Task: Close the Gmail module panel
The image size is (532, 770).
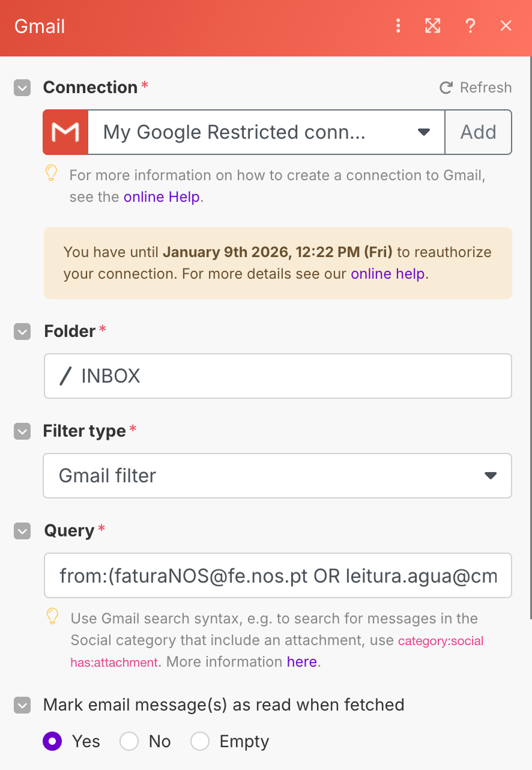Action: coord(506,26)
